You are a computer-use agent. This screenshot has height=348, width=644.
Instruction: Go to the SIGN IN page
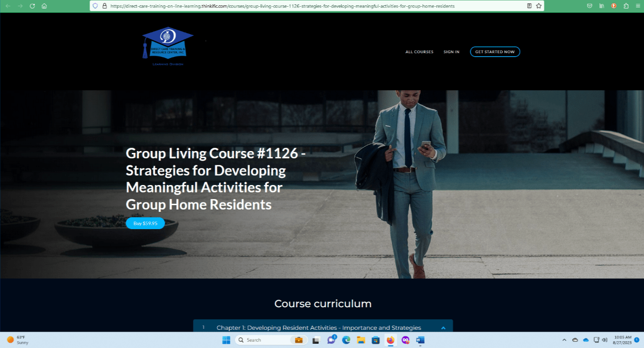(x=451, y=52)
